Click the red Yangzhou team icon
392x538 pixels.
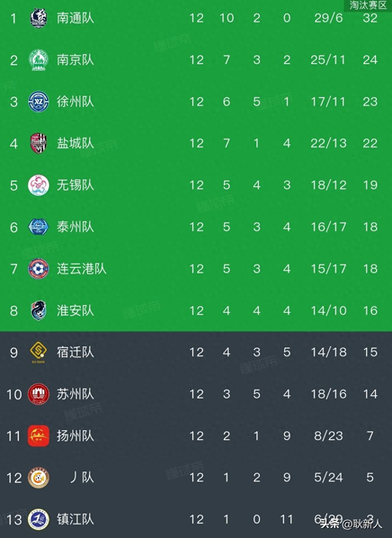click(x=38, y=436)
